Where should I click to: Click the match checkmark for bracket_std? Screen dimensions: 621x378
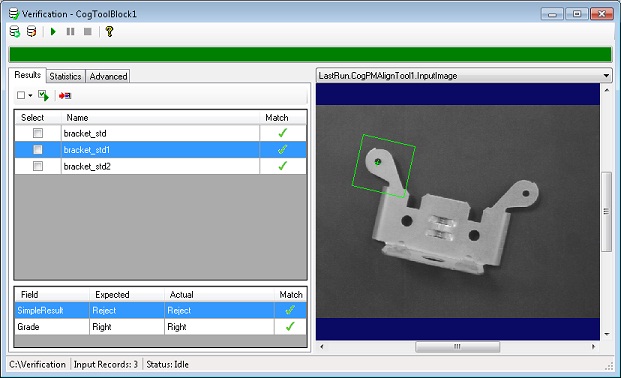tap(282, 133)
